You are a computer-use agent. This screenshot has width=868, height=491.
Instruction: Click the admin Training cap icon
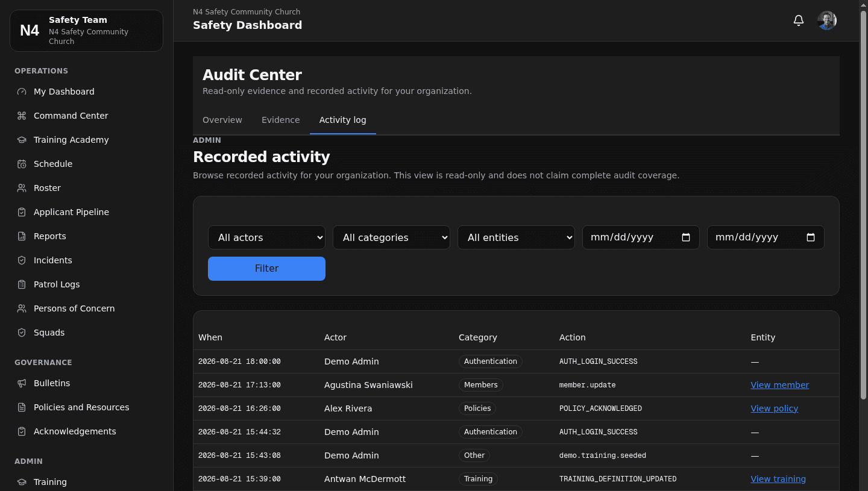click(x=22, y=482)
